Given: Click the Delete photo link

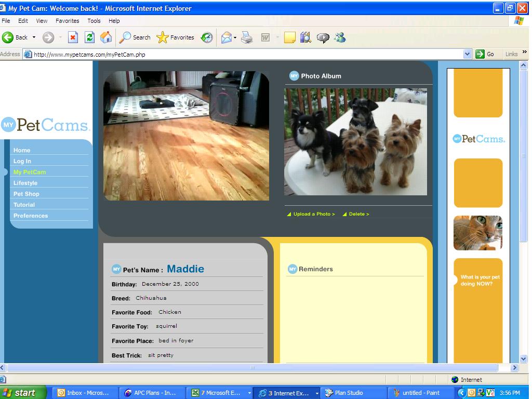Looking at the screenshot, I should pos(358,214).
